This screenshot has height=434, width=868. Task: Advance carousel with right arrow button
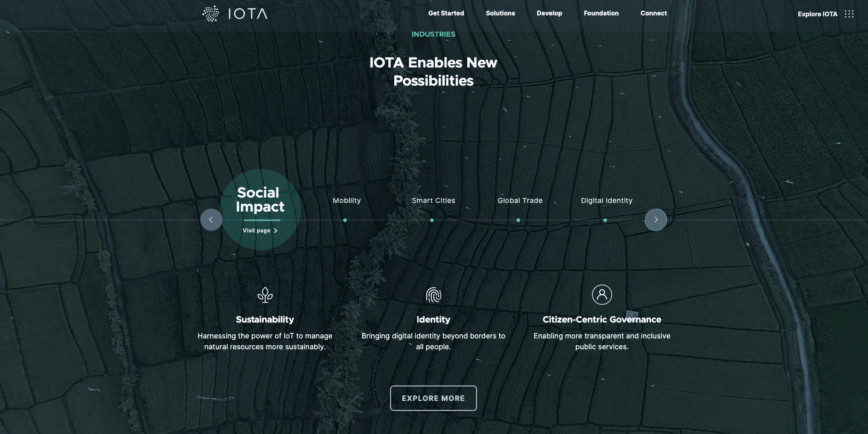tap(655, 220)
